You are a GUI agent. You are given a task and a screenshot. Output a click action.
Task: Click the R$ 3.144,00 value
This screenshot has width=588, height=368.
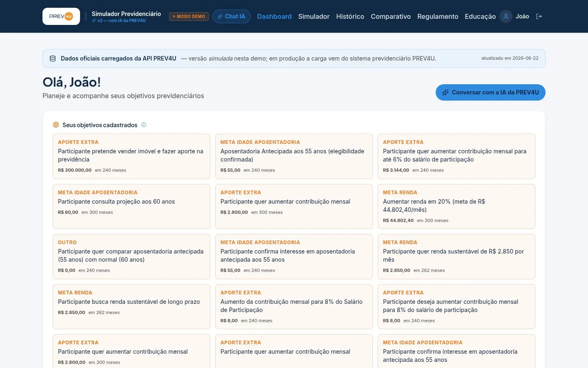pyautogui.click(x=396, y=170)
